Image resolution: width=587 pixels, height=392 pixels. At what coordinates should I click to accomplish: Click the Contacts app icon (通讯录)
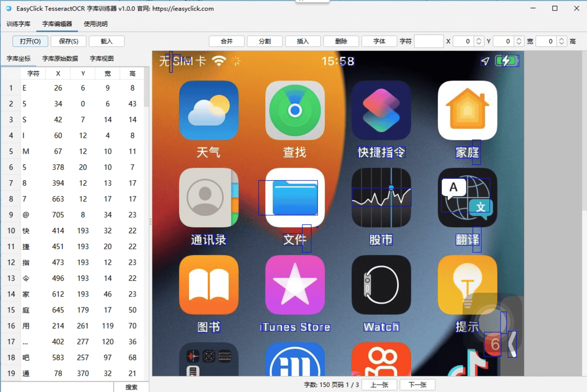(x=209, y=198)
